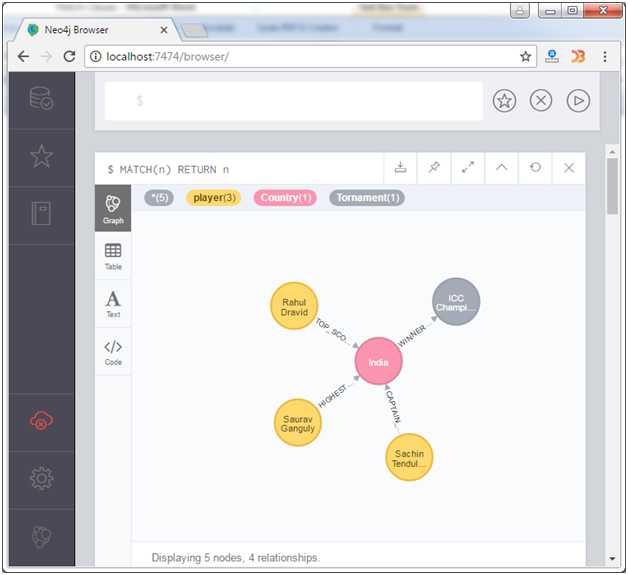Click the Chrome user profile button
This screenshot has height=575, width=628.
pos(520,11)
